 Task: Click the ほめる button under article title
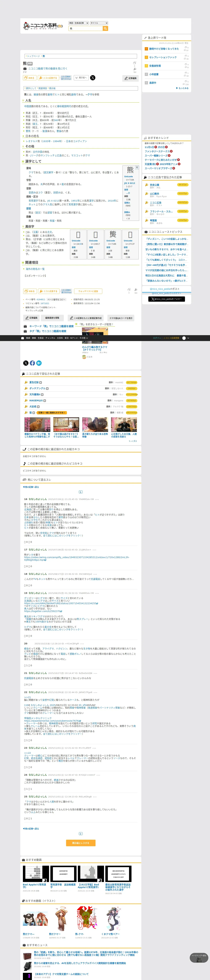(x=30, y=78)
